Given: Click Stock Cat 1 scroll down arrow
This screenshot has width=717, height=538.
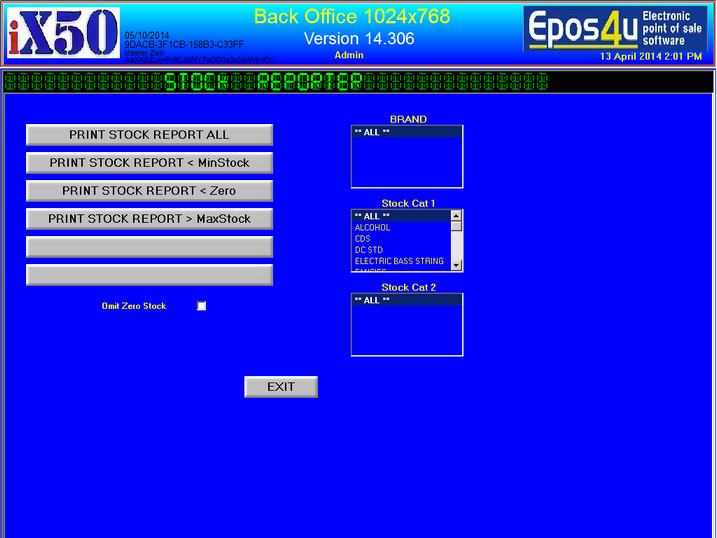Looking at the screenshot, I should tap(456, 266).
